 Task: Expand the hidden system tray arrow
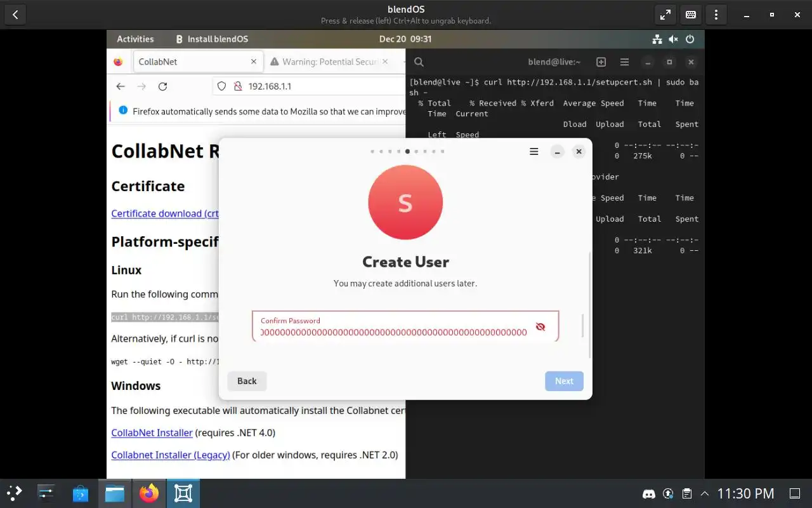click(x=705, y=493)
